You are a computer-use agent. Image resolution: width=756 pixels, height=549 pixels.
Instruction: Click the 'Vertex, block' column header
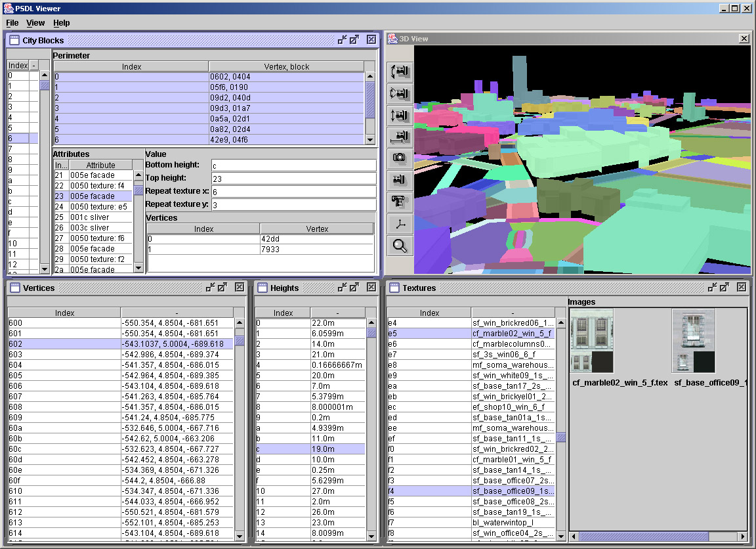[286, 66]
